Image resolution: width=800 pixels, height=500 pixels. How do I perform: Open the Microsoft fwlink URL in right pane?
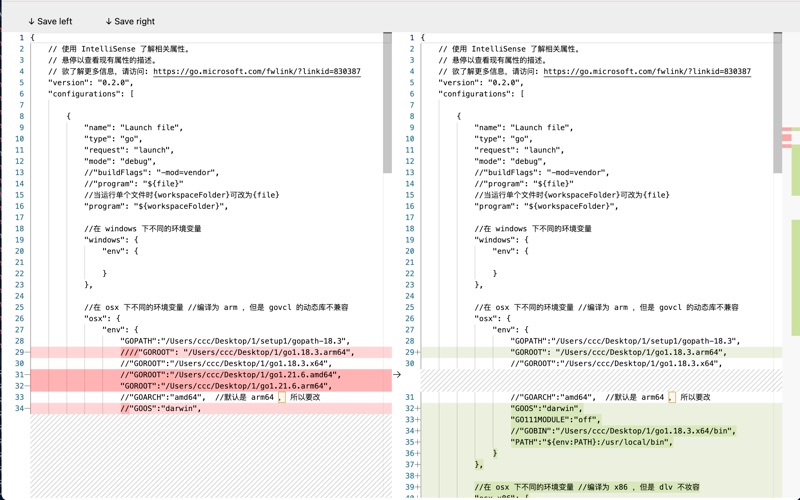click(647, 72)
